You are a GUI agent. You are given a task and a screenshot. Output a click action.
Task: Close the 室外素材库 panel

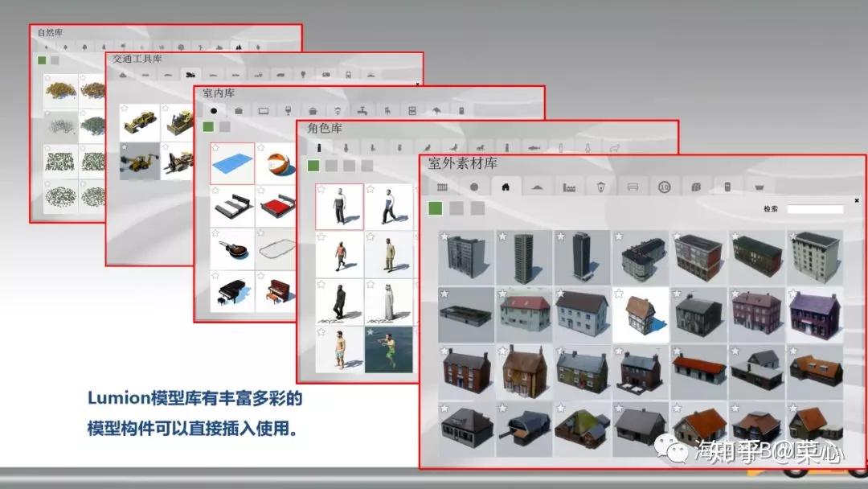click(857, 200)
